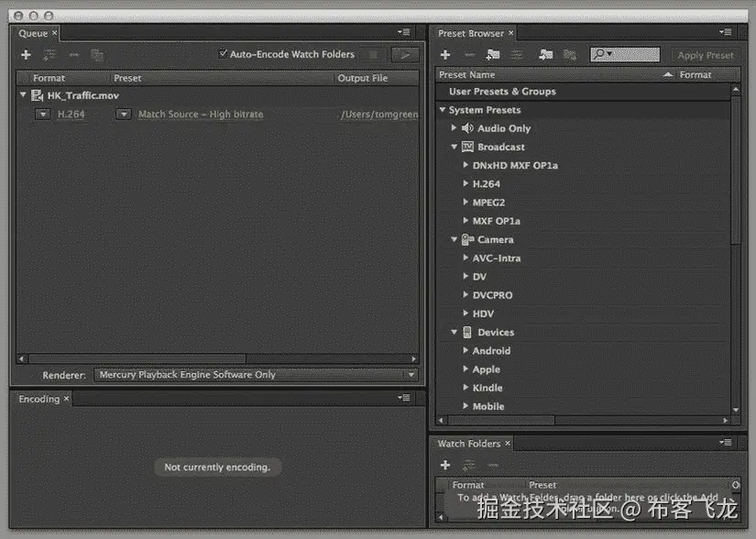Collapse Broadcast preset category
756x539 pixels.
[454, 147]
